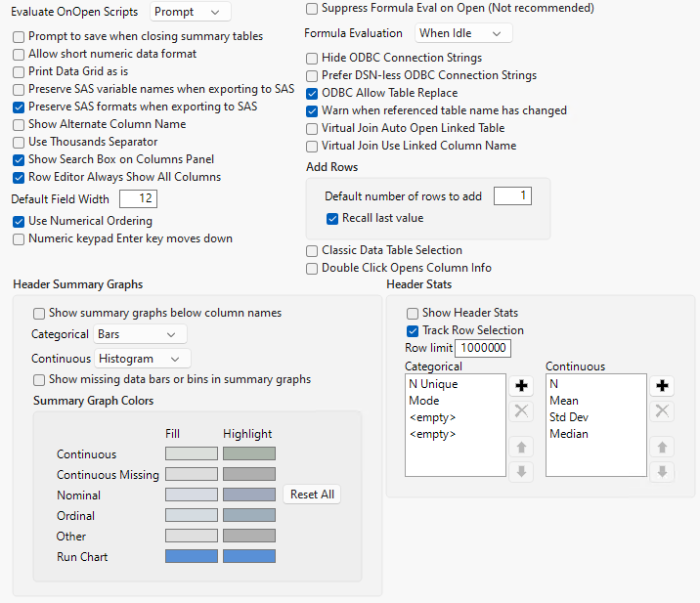Enable the Use Thousands Separator checkbox
This screenshot has width=700, height=603.
point(20,142)
